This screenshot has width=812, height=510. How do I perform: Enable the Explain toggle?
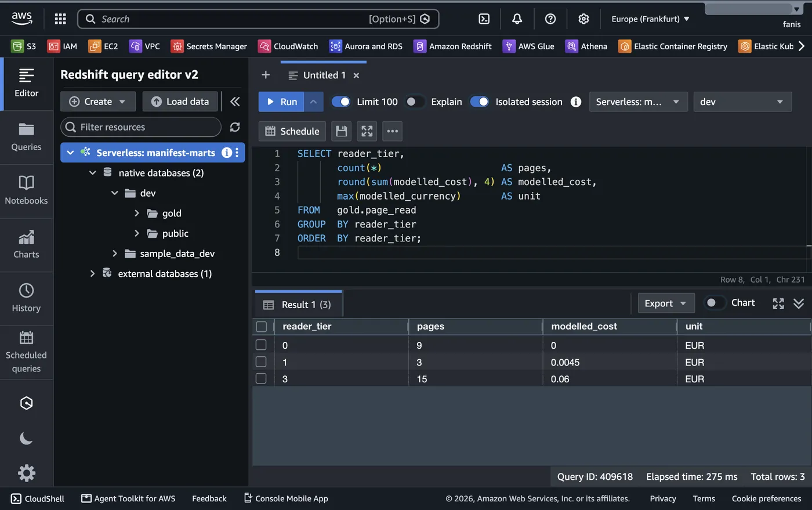(x=415, y=102)
